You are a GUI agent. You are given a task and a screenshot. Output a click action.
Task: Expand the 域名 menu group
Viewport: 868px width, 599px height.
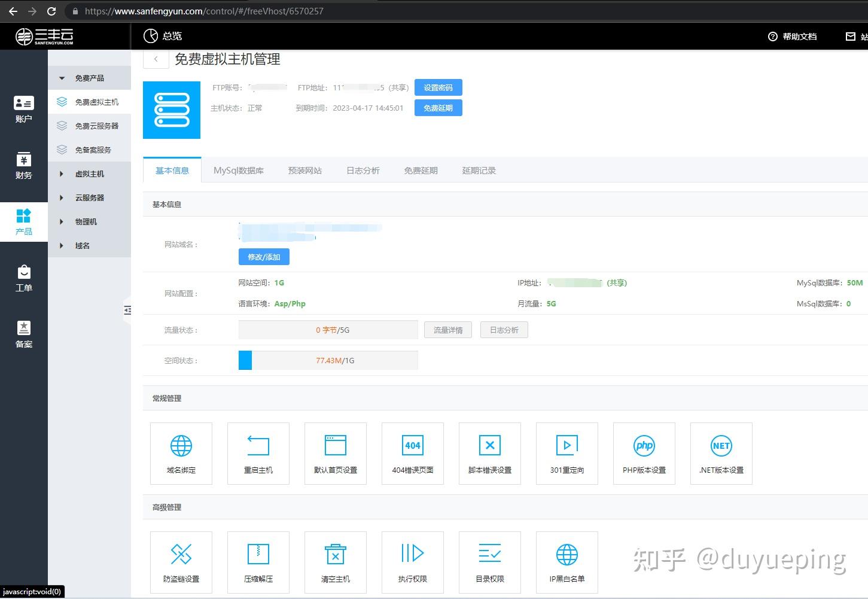90,245
